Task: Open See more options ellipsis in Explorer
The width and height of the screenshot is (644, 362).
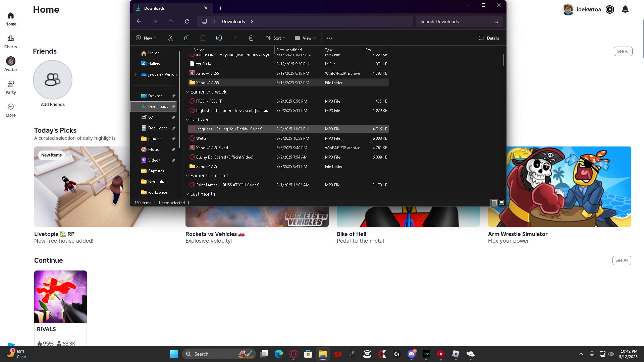Action: click(330, 38)
